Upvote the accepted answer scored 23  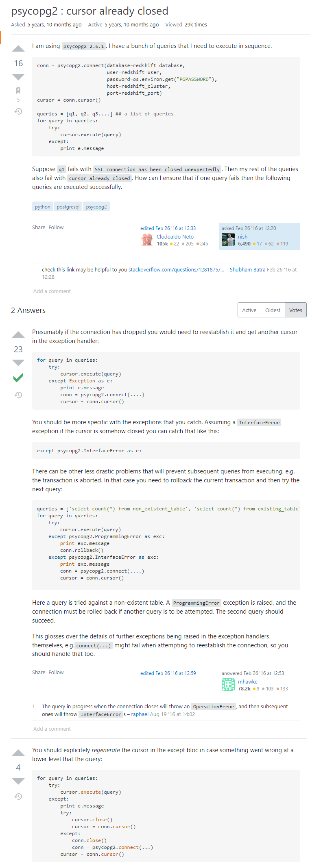[x=18, y=334]
